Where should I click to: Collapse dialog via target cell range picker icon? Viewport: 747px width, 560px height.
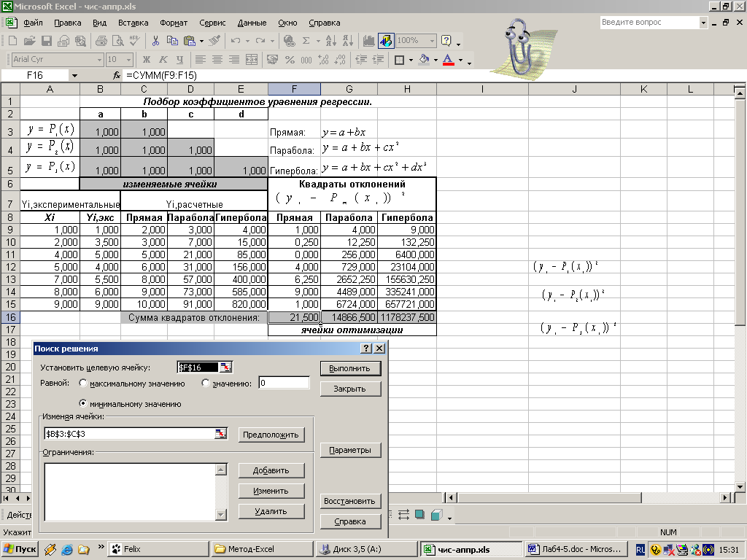click(225, 367)
